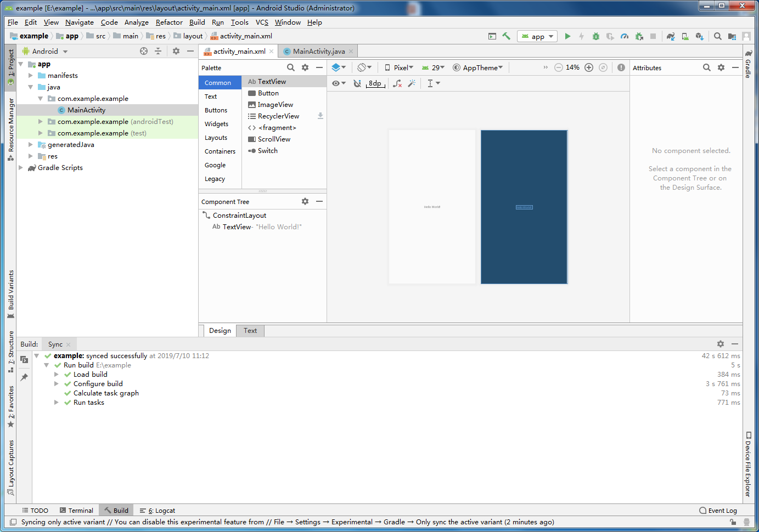This screenshot has height=532, width=759.
Task: Open Build panel settings gear
Action: (721, 344)
